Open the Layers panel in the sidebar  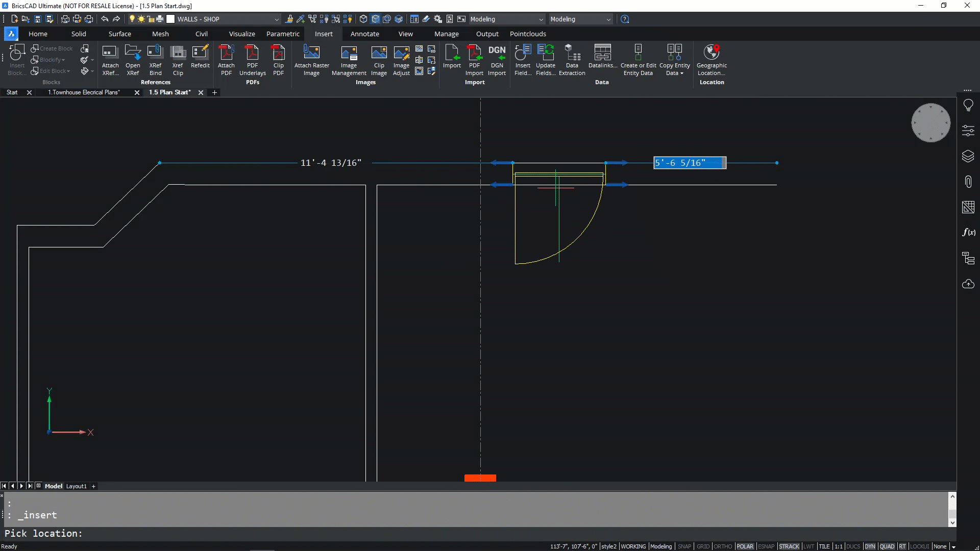pyautogui.click(x=968, y=156)
